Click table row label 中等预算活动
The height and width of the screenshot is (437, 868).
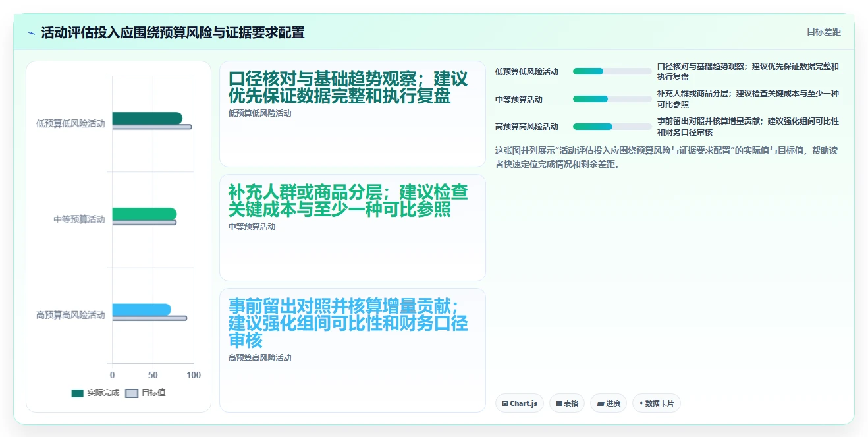pyautogui.click(x=519, y=99)
